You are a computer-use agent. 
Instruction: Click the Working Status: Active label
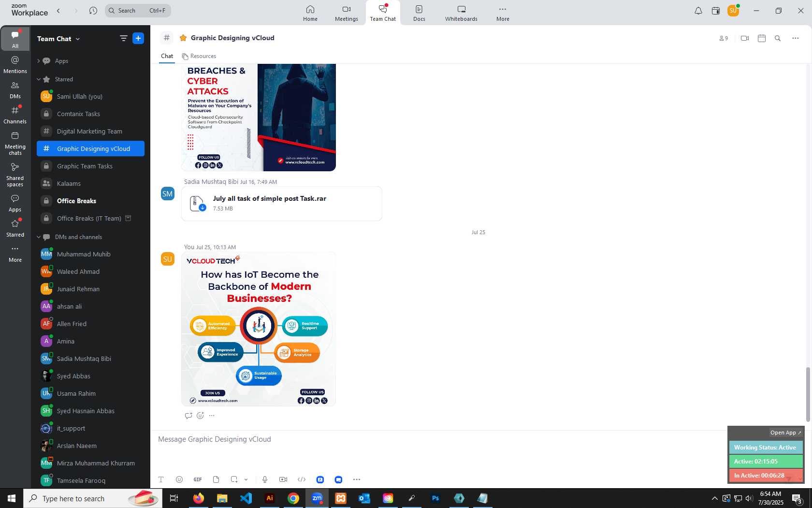[x=766, y=448]
